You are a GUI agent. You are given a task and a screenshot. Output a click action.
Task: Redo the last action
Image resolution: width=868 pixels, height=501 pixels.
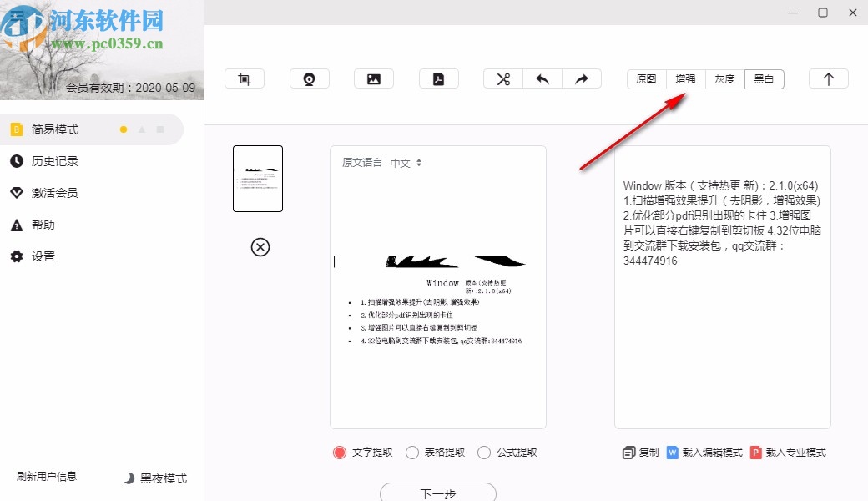(582, 78)
